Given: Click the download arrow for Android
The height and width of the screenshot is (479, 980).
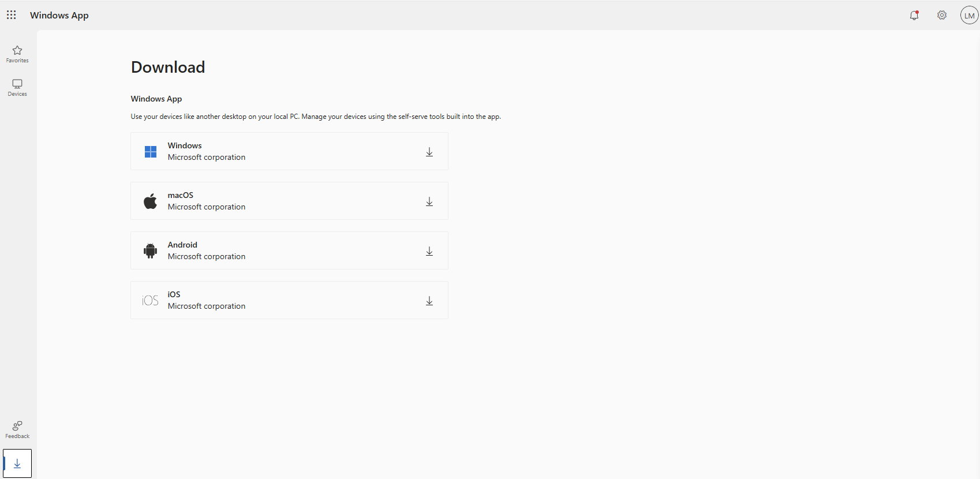Looking at the screenshot, I should point(429,251).
